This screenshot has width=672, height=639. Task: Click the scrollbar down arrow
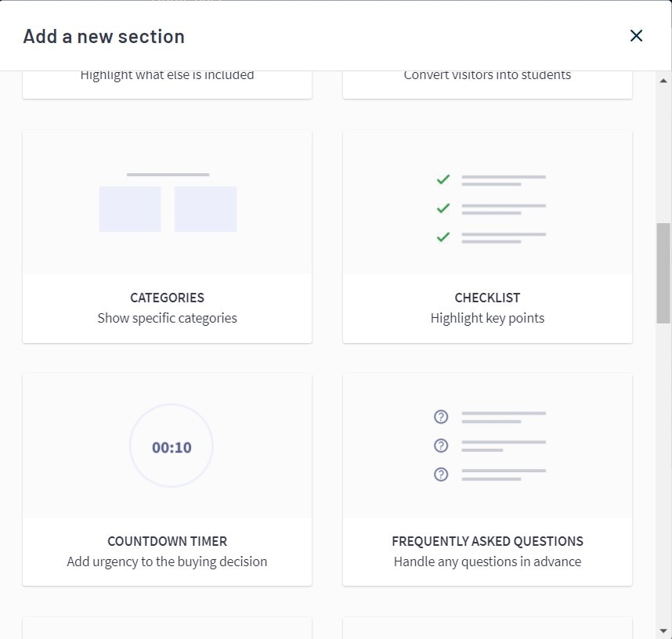coord(663,630)
